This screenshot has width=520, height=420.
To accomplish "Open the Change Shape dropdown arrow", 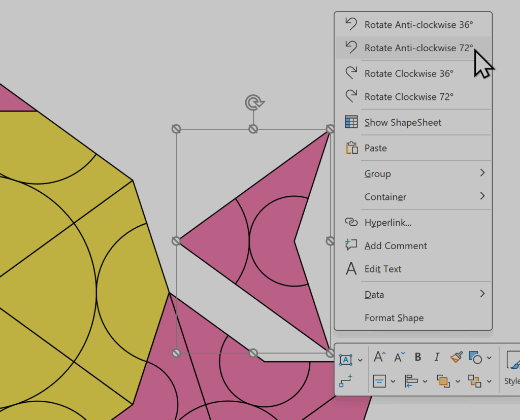I will pos(489,358).
